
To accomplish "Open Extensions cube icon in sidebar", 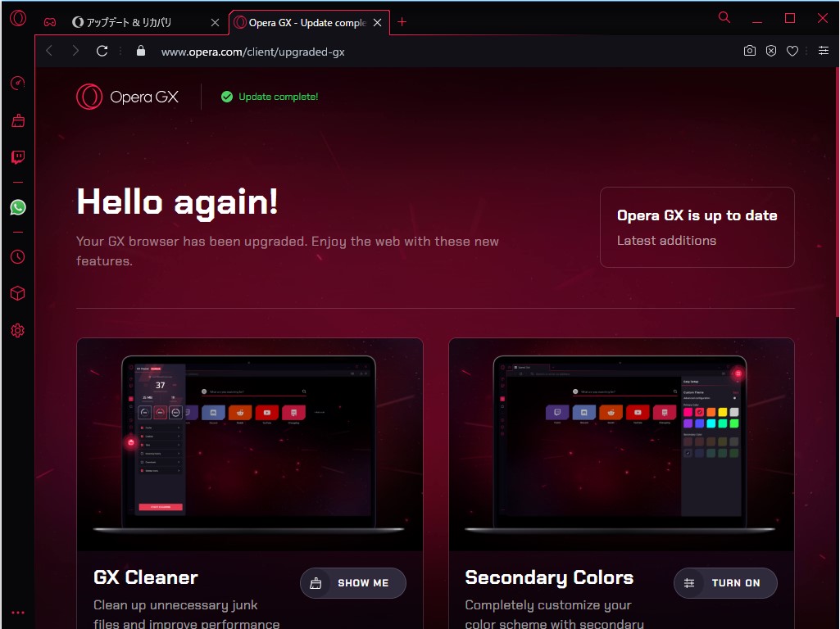I will click(18, 293).
